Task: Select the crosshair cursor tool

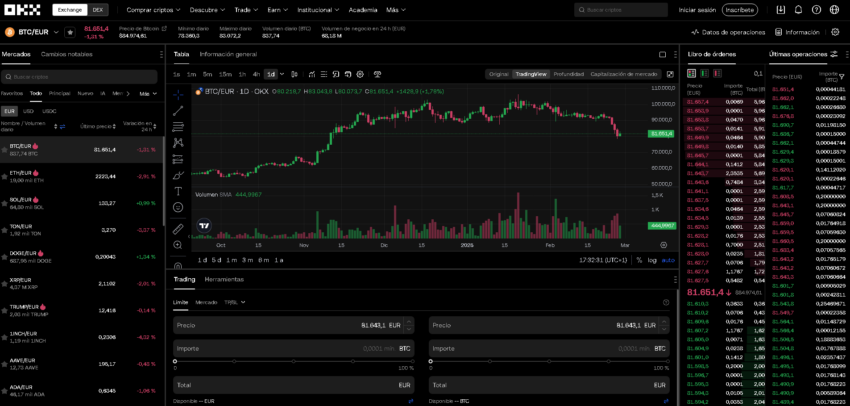Action: coord(178,95)
